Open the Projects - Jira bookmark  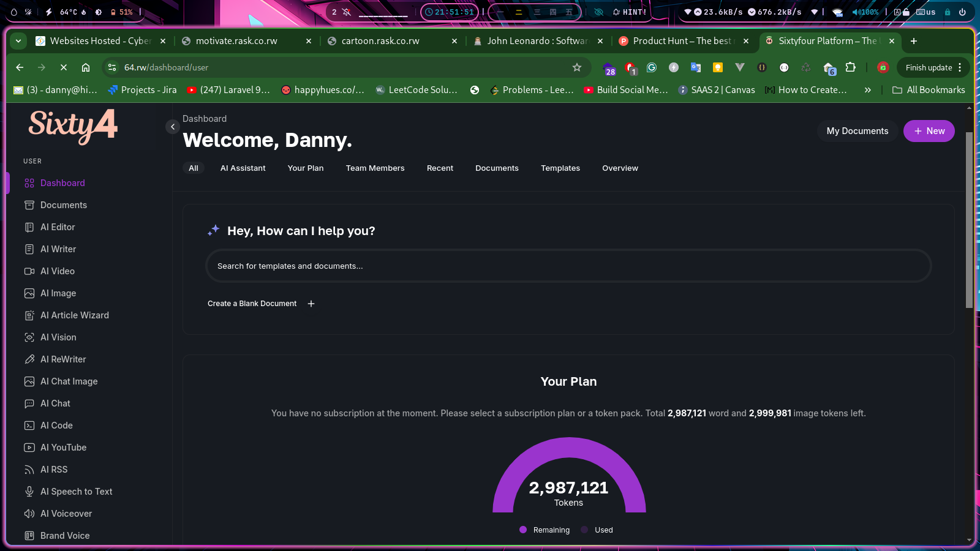(142, 90)
